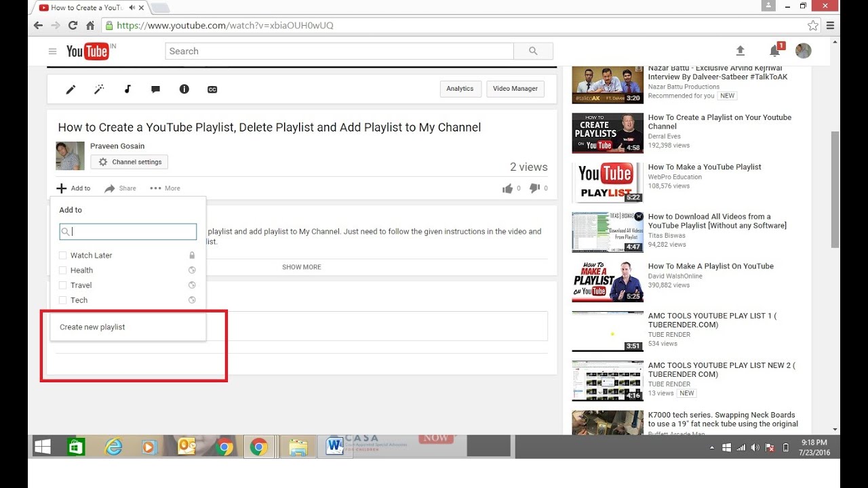Viewport: 868px width, 488px height.
Task: Open How To Make a YouTube Playlist video
Action: pyautogui.click(x=705, y=167)
